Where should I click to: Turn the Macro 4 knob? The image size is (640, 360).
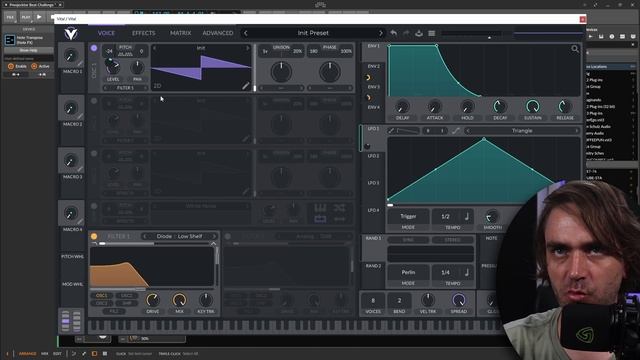71,213
